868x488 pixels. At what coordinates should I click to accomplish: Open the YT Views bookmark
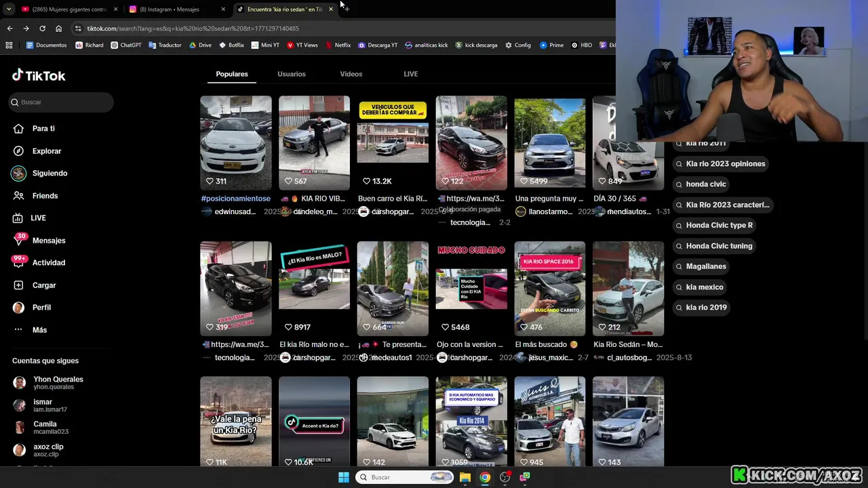(302, 45)
